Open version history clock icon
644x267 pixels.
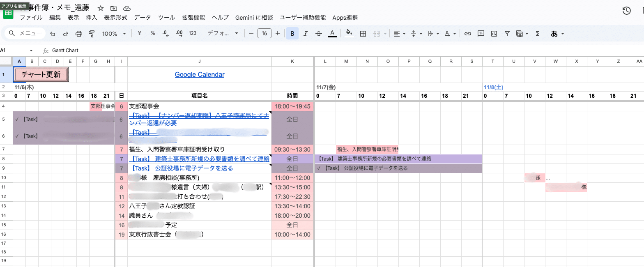click(x=626, y=11)
